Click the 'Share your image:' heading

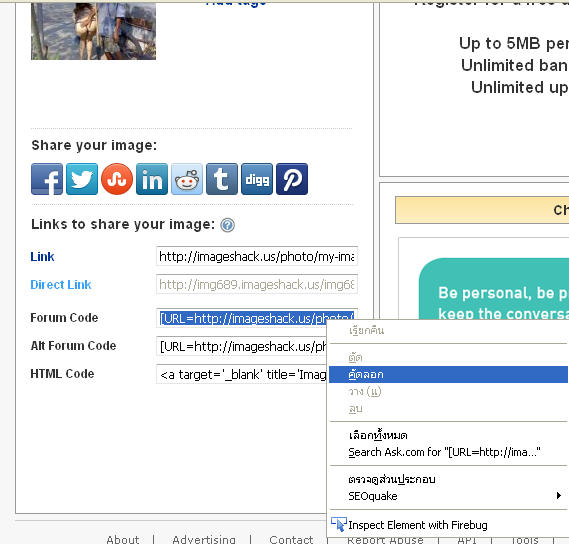tap(94, 146)
